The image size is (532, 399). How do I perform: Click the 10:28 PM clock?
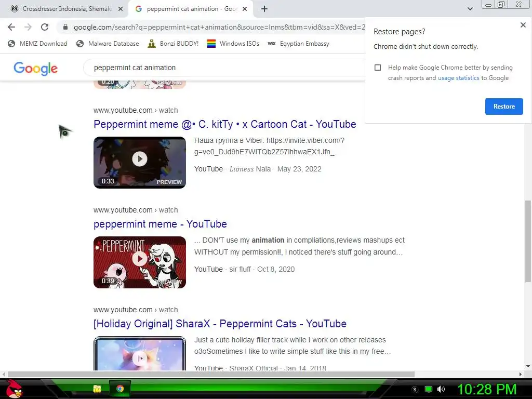click(x=487, y=389)
